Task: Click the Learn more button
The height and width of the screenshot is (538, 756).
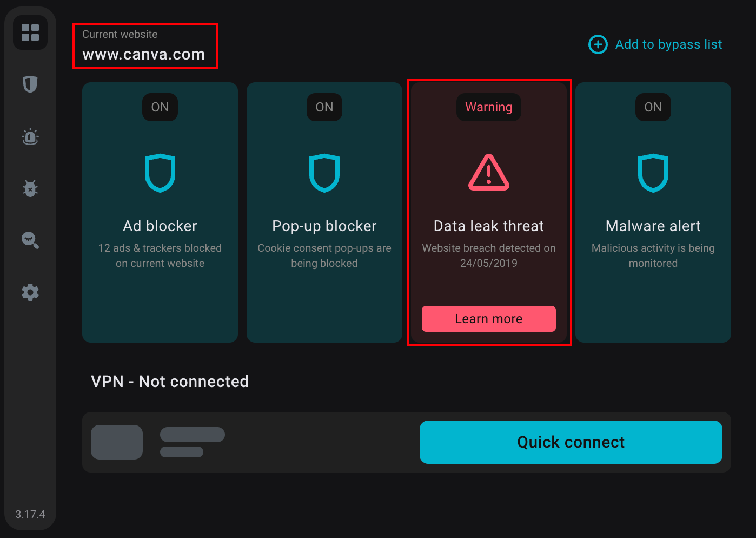Action: click(489, 319)
